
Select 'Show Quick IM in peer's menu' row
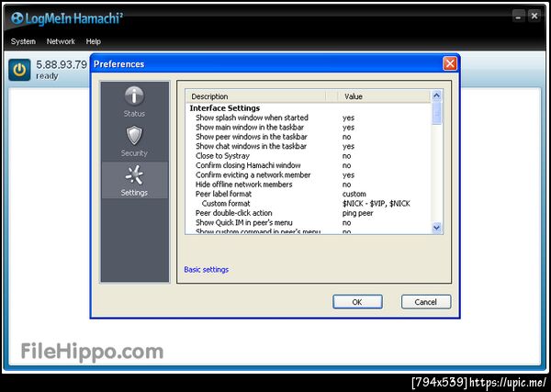[309, 222]
